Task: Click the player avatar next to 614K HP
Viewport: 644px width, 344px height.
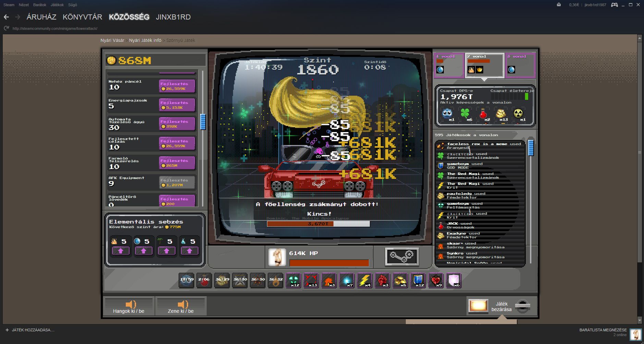Action: [277, 258]
